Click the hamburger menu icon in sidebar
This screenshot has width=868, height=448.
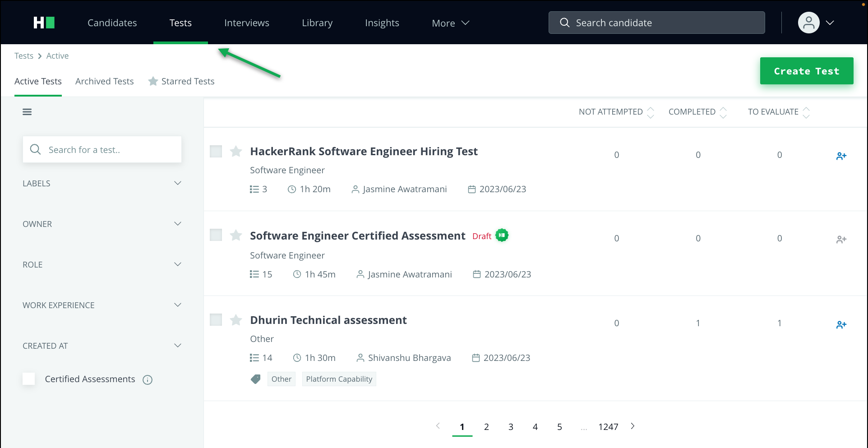[x=27, y=112]
